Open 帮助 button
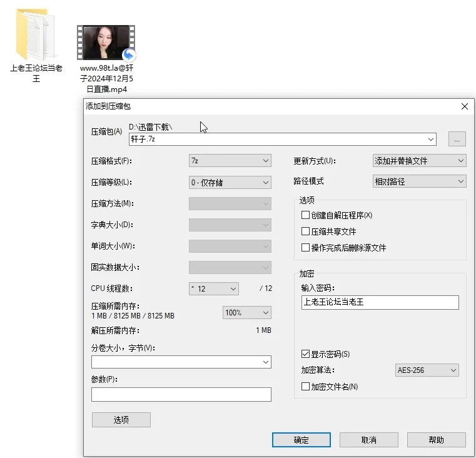 coord(436,440)
